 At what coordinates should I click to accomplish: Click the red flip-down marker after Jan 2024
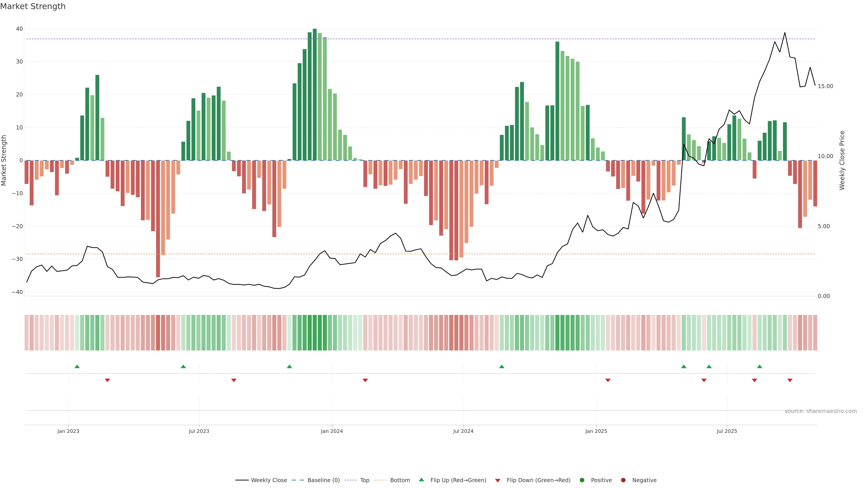tap(365, 380)
